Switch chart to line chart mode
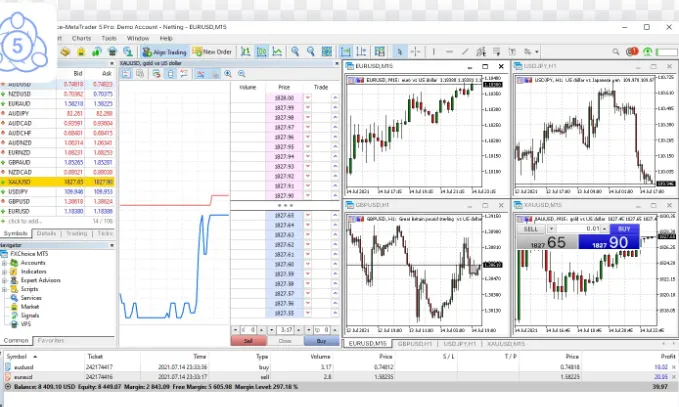This screenshot has width=679, height=407. click(277, 52)
